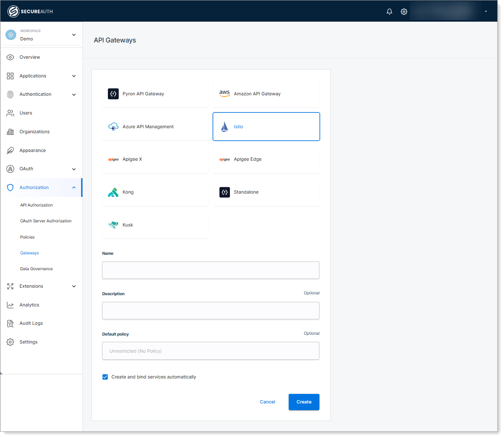Image resolution: width=504 pixels, height=438 pixels.
Task: Expand the Authentication menu chevron
Action: 74,95
